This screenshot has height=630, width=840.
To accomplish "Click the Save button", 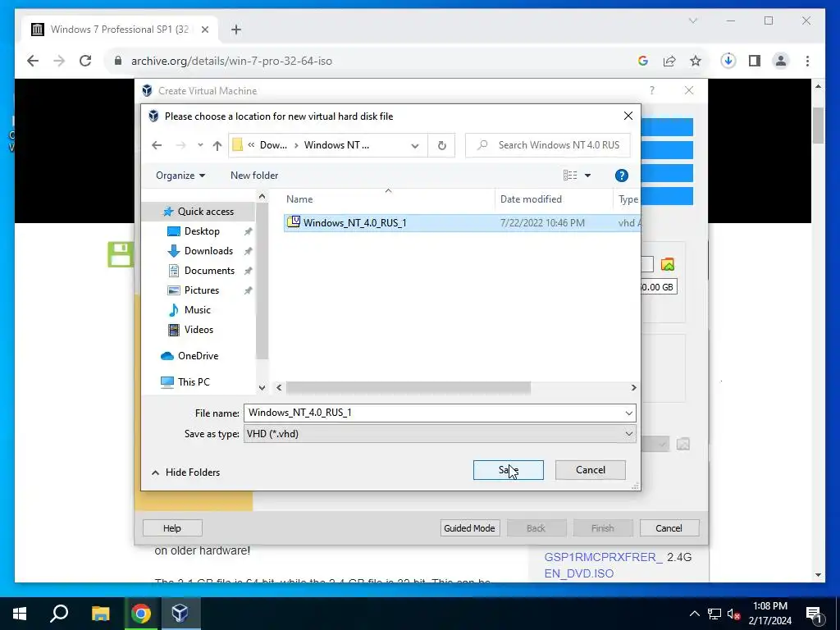I will click(508, 470).
